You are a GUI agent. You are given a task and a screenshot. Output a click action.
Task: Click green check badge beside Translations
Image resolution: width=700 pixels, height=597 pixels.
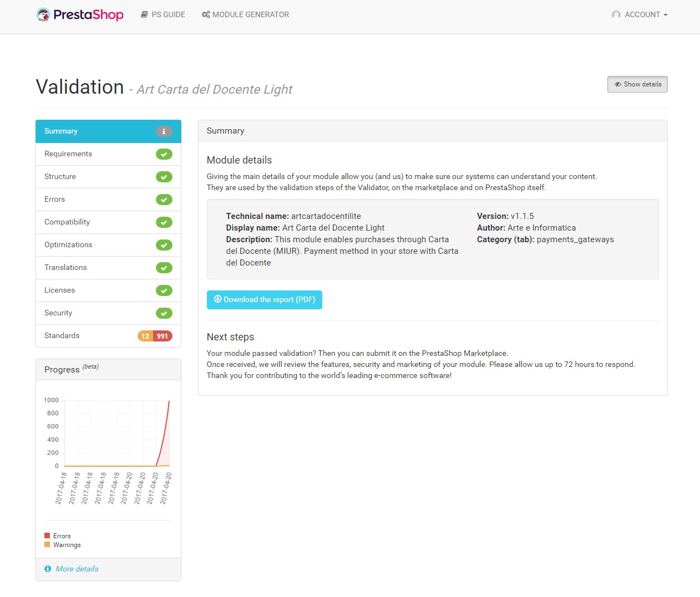tap(164, 268)
